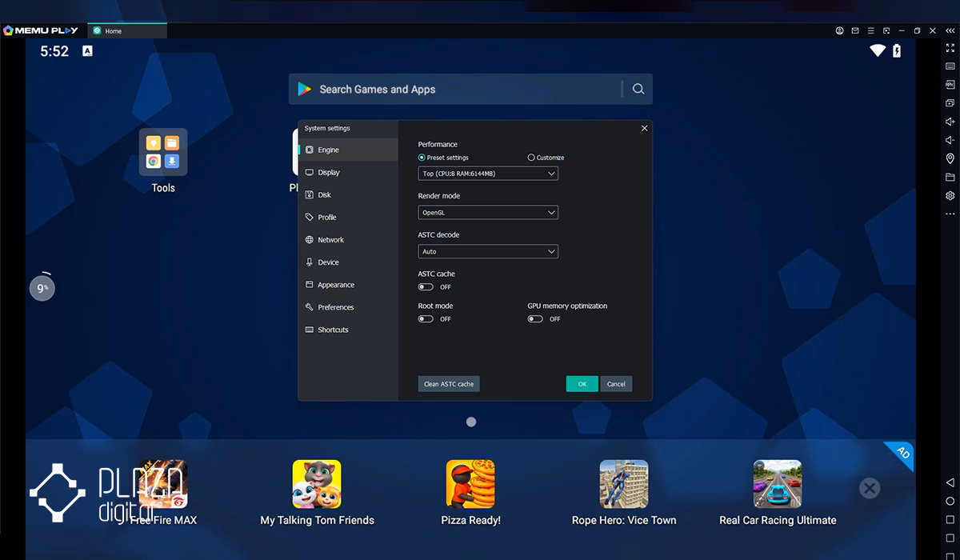Launch My Talking Tom Friends app
The height and width of the screenshot is (560, 960).
[x=317, y=483]
